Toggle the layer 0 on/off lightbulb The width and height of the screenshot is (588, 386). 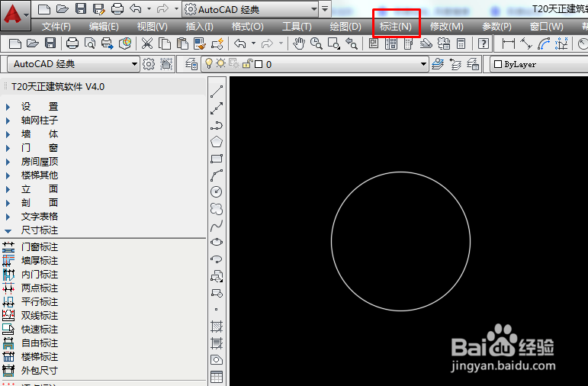click(x=208, y=64)
